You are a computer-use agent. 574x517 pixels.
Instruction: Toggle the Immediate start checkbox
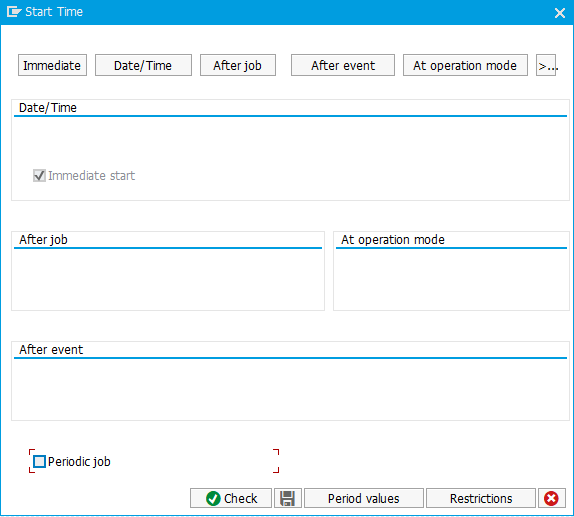(39, 176)
